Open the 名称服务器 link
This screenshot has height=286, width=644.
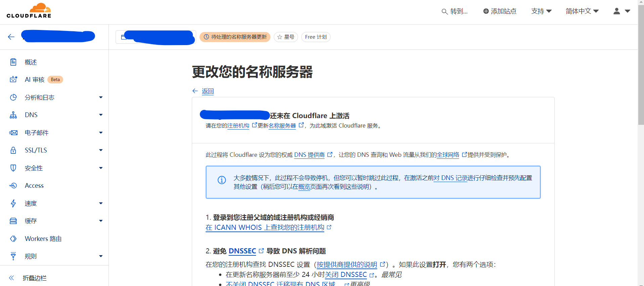(x=282, y=126)
